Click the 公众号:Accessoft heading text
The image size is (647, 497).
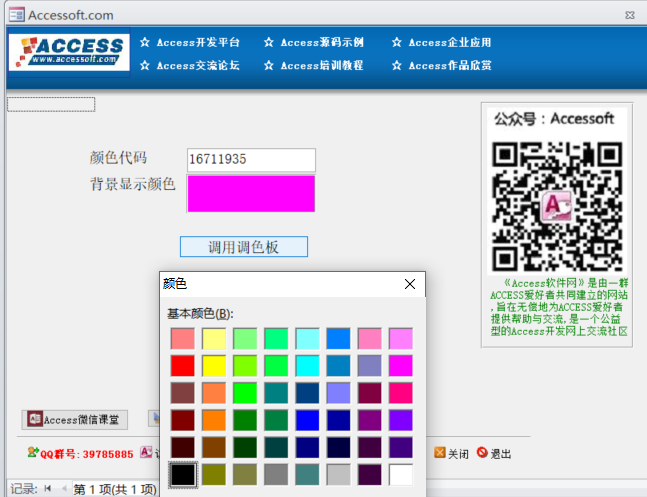tap(554, 119)
